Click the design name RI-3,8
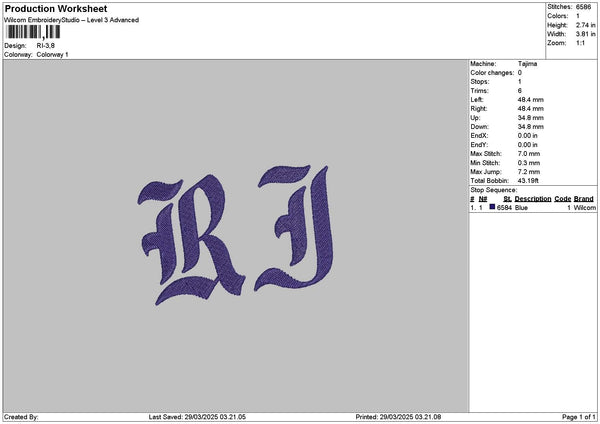 pyautogui.click(x=47, y=45)
